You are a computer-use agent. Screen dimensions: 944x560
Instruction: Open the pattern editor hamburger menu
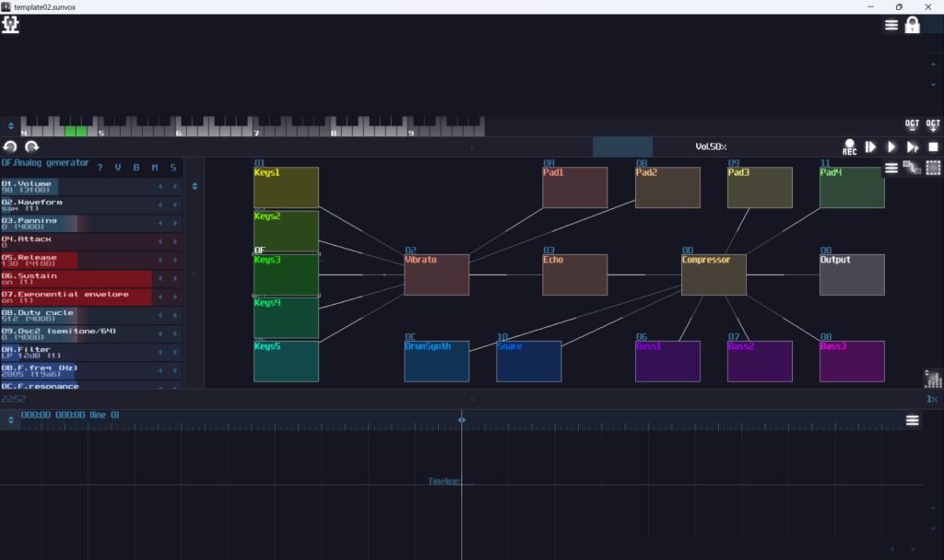(x=891, y=25)
